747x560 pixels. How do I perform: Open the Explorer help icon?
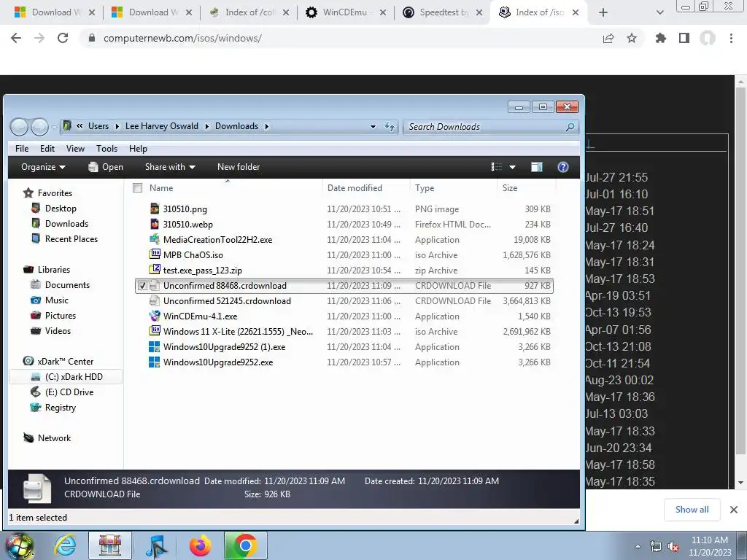562,167
